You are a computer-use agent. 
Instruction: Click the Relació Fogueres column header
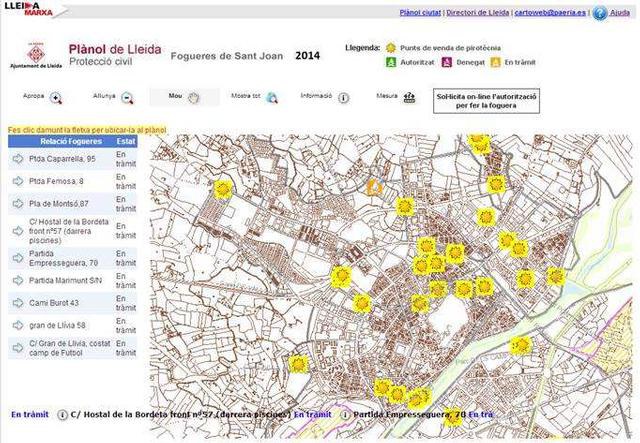71,142
